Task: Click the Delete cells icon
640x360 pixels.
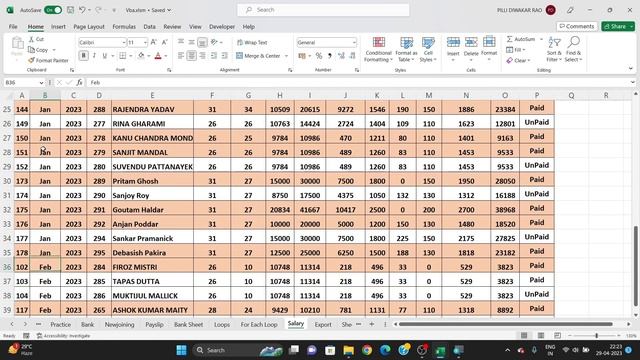Action: 471,42
